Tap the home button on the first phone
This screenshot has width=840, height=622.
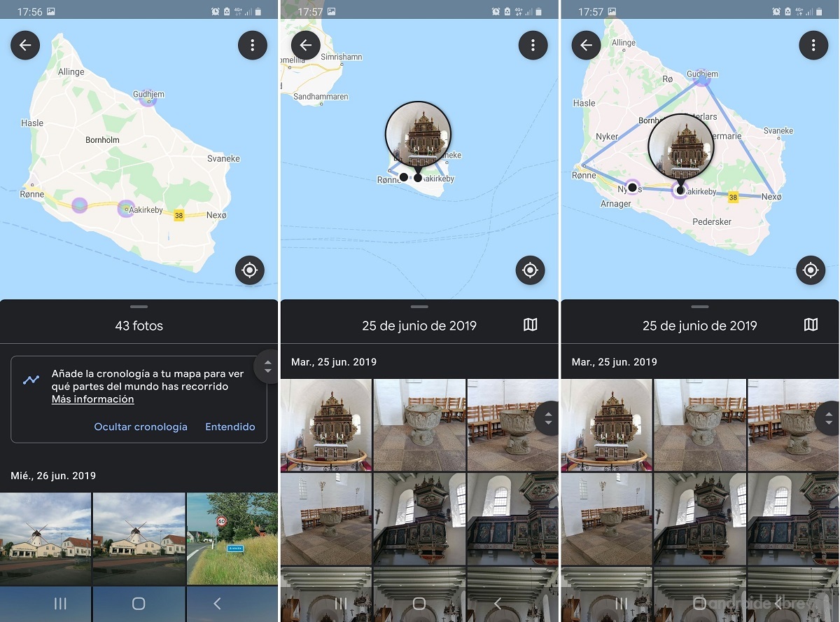139,603
